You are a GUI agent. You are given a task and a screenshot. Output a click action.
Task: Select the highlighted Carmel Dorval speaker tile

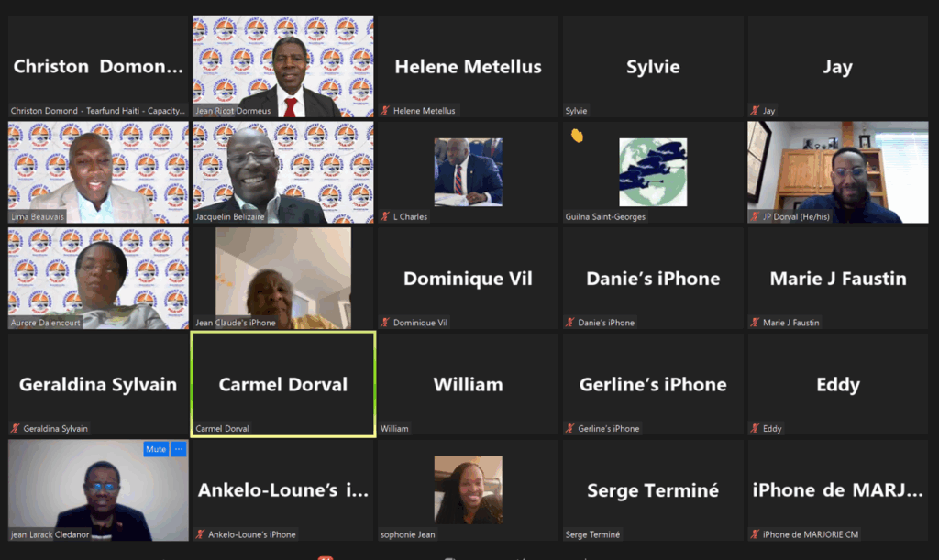click(283, 384)
